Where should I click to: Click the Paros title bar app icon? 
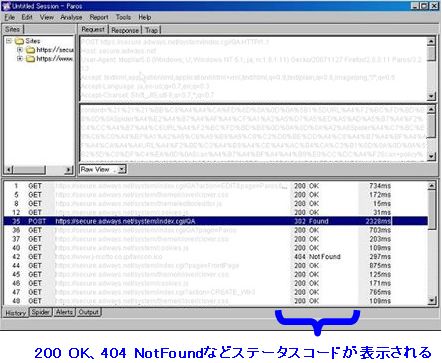pos(7,6)
